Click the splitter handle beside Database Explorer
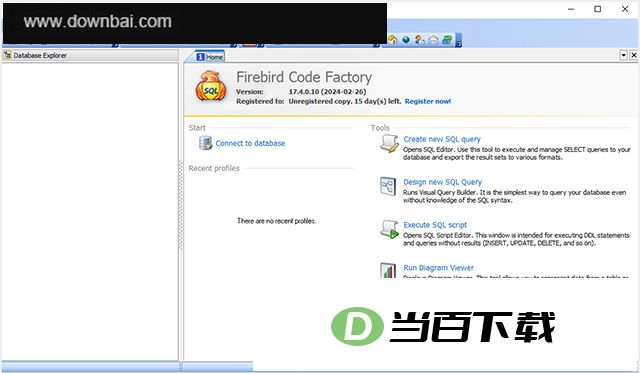Viewport: 640px width, 374px height. pos(181,205)
